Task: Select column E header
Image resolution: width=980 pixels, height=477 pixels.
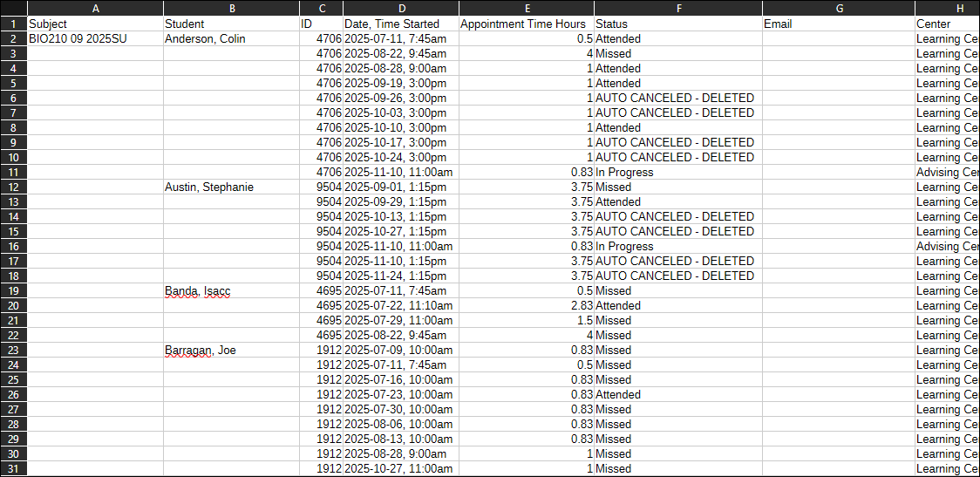Action: pyautogui.click(x=526, y=8)
